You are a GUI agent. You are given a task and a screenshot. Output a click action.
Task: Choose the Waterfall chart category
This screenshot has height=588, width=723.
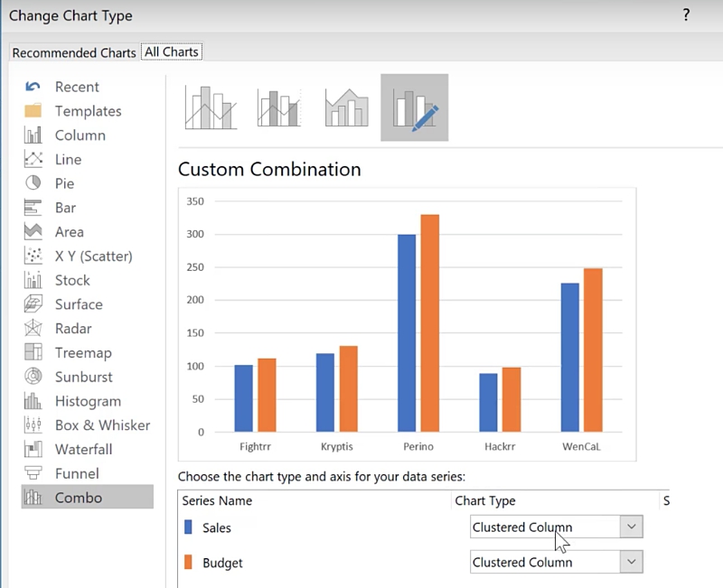(x=83, y=449)
